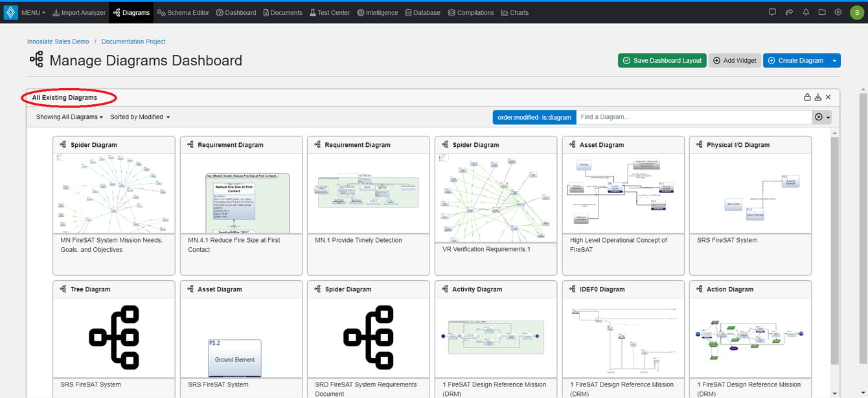Open the Database menu item
Screen dimensions: 868x398
click(422, 12)
